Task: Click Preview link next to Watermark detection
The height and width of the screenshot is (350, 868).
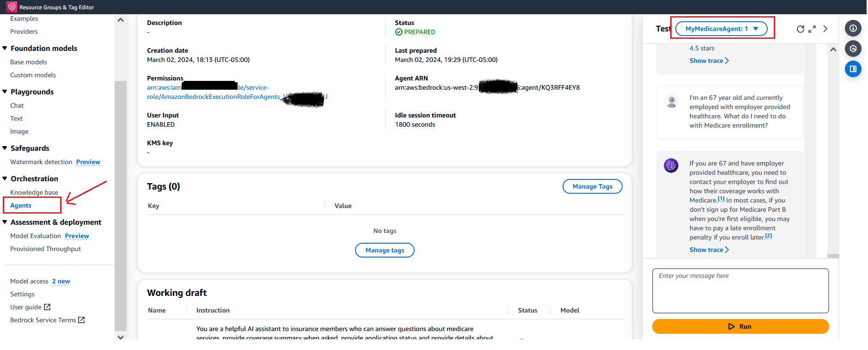Action: (88, 162)
